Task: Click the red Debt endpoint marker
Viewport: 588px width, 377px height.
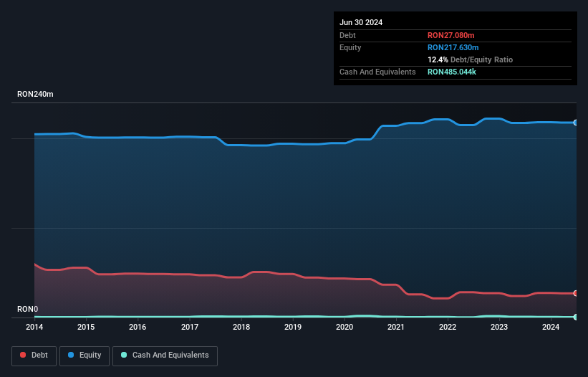Action: coord(576,293)
